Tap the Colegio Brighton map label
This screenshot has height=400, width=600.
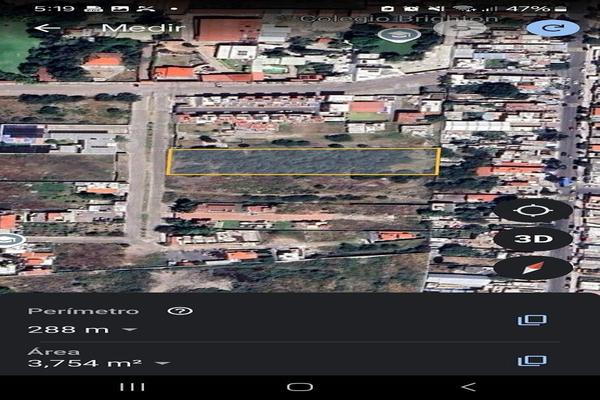399,18
